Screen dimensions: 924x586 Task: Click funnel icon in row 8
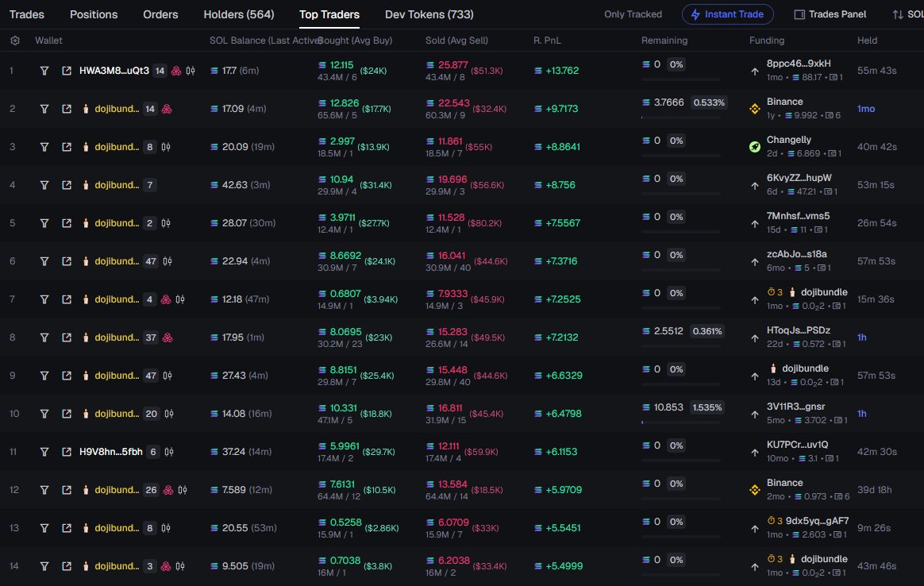click(44, 337)
